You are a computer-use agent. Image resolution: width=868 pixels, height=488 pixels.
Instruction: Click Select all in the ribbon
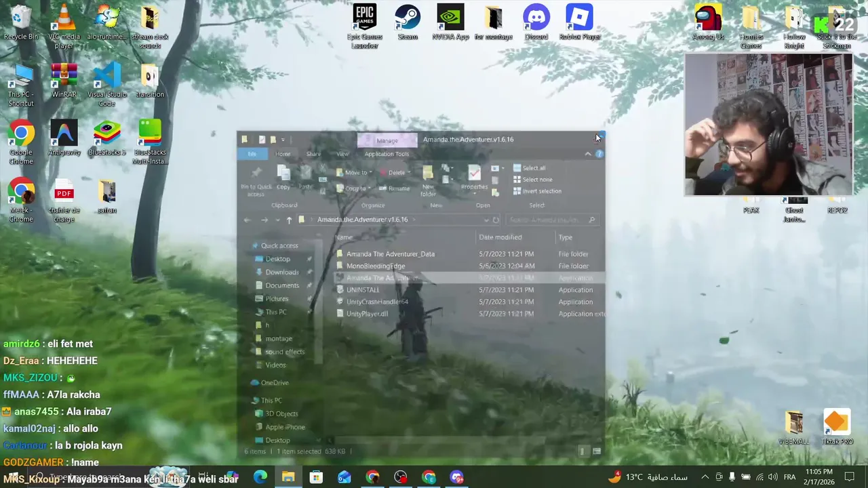(529, 168)
